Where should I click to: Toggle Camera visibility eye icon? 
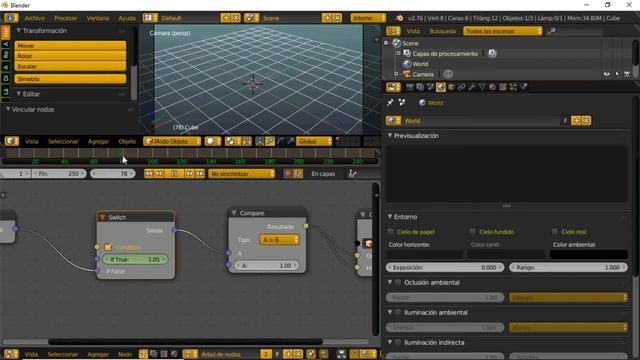tap(607, 74)
